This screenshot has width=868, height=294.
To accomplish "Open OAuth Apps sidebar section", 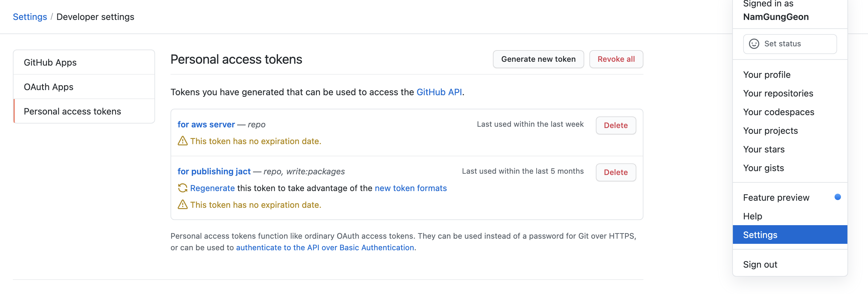I will click(49, 87).
